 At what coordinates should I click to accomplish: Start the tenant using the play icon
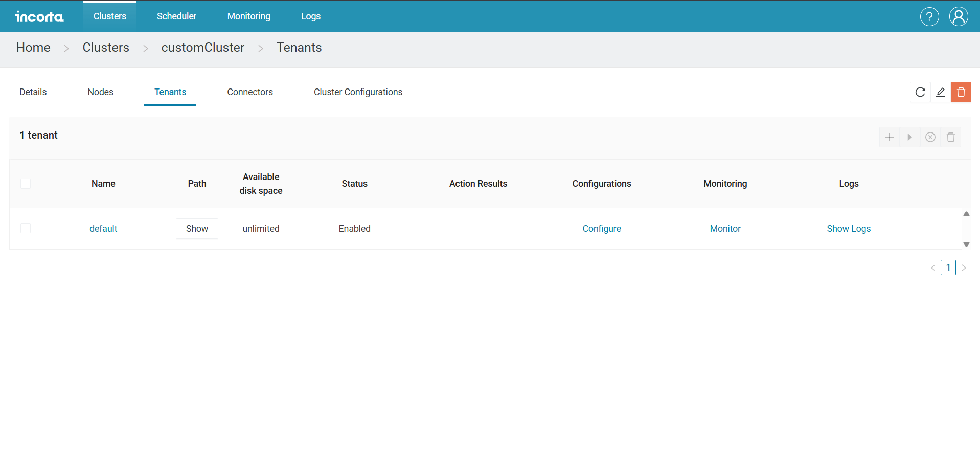(x=909, y=137)
